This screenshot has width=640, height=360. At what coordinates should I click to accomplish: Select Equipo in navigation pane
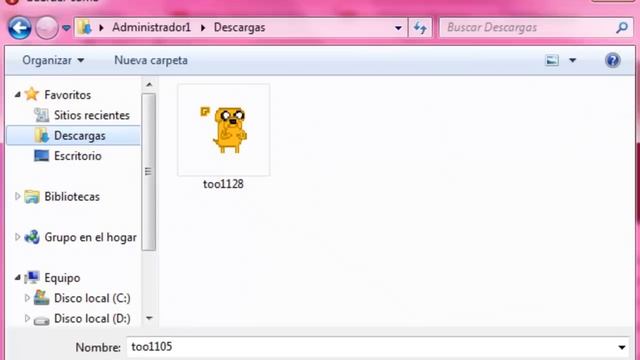[x=62, y=278]
